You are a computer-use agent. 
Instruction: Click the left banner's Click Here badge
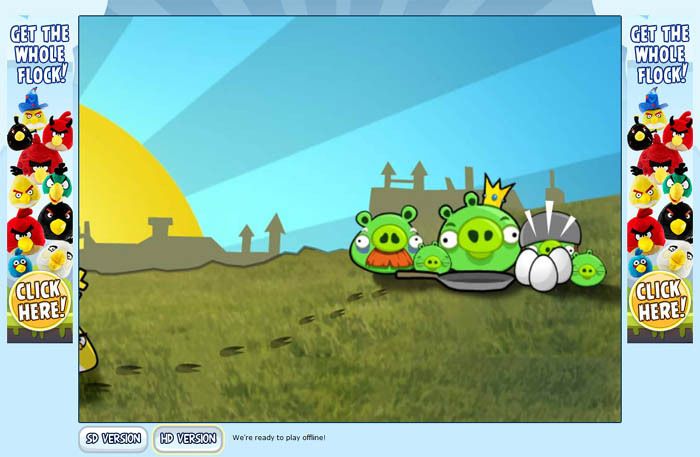[x=40, y=301]
